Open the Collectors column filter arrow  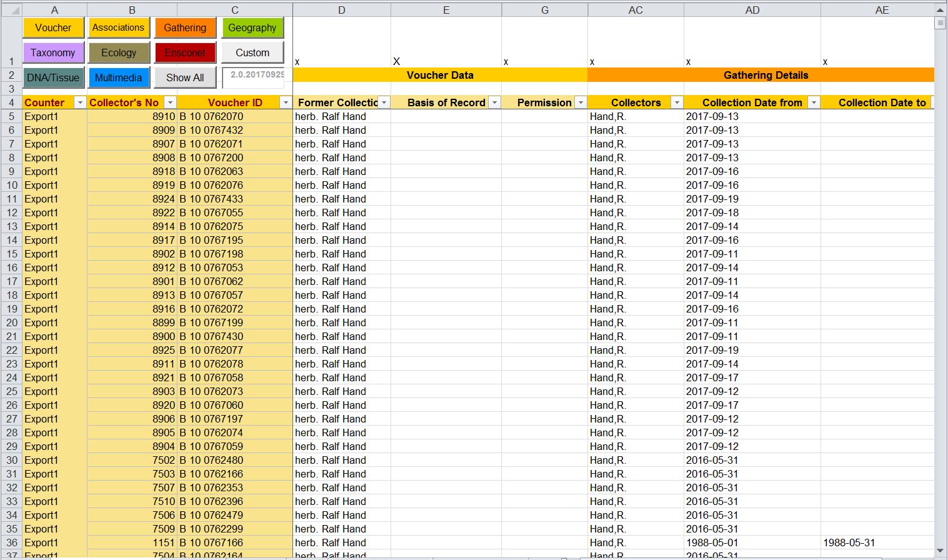(676, 102)
